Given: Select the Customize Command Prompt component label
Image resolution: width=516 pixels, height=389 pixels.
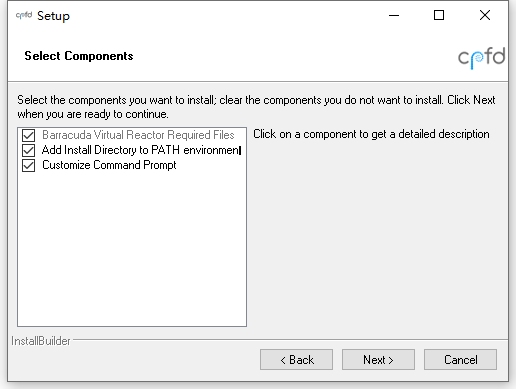Looking at the screenshot, I should (109, 165).
